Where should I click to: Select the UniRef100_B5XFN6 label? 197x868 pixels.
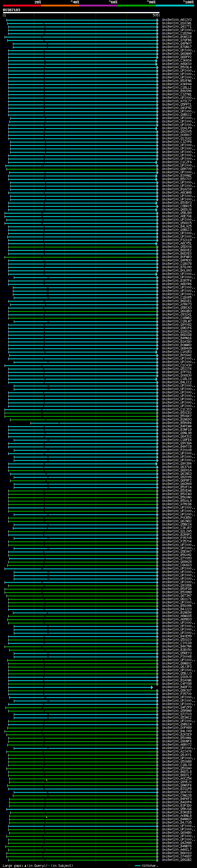point(177,81)
